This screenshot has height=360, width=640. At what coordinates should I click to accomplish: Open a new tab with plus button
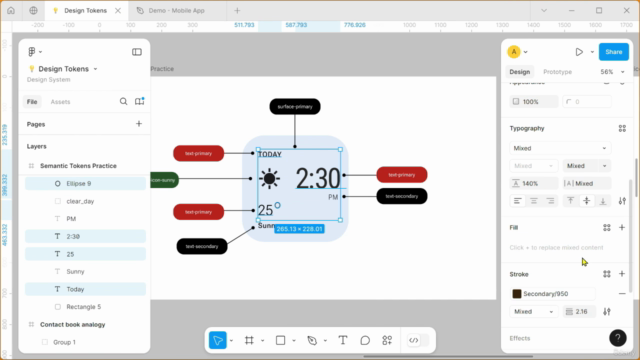237,11
